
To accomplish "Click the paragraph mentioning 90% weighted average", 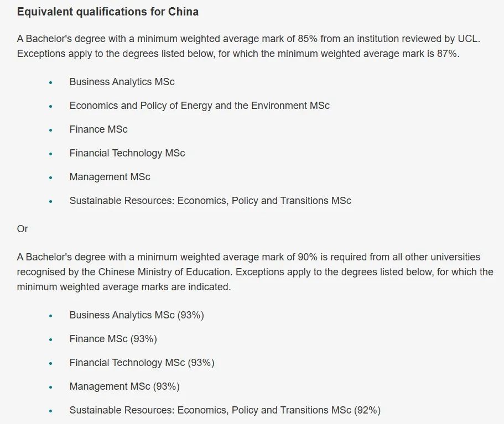I will tap(255, 272).
